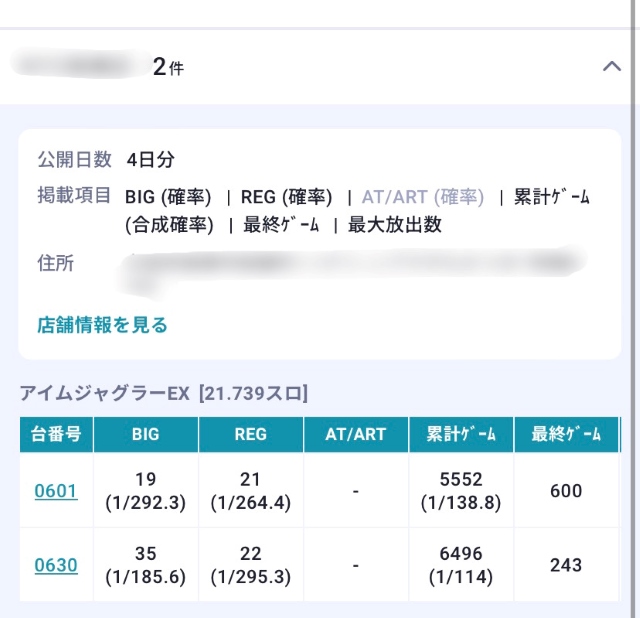Click the REG column header

coord(251,435)
